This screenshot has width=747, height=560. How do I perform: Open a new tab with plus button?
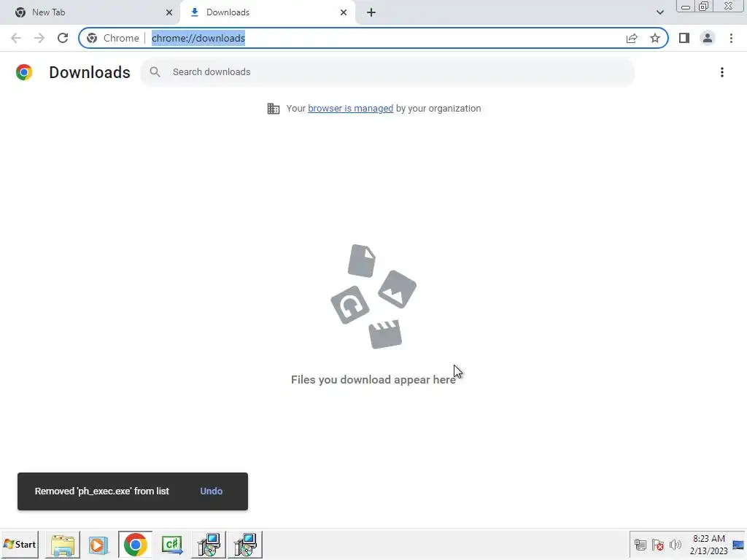(371, 12)
